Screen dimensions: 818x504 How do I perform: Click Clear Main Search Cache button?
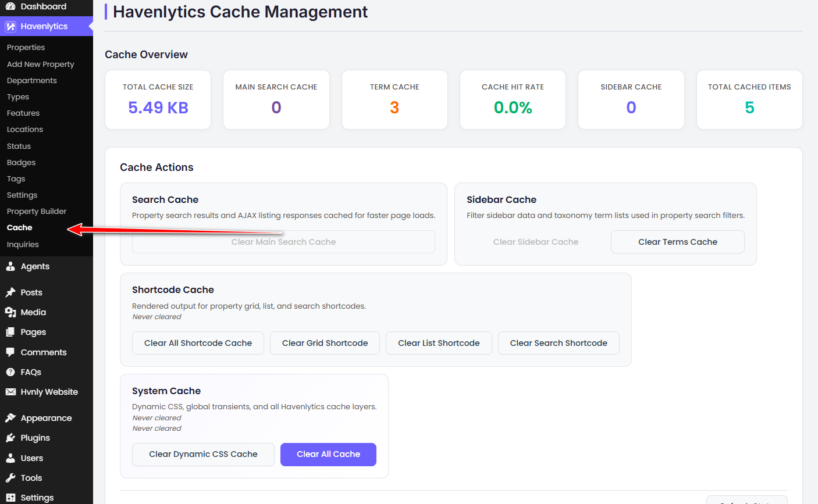pyautogui.click(x=283, y=242)
